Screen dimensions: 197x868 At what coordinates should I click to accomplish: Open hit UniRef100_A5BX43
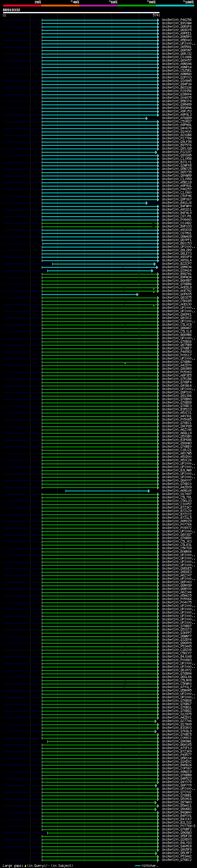[176, 40]
